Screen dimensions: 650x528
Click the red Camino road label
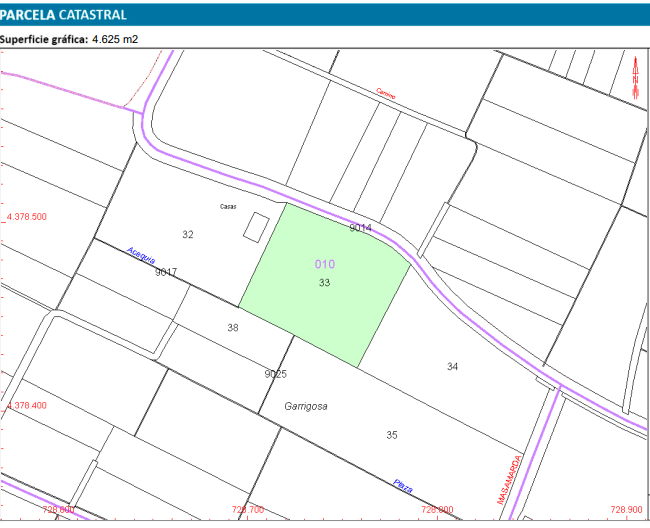point(386,94)
